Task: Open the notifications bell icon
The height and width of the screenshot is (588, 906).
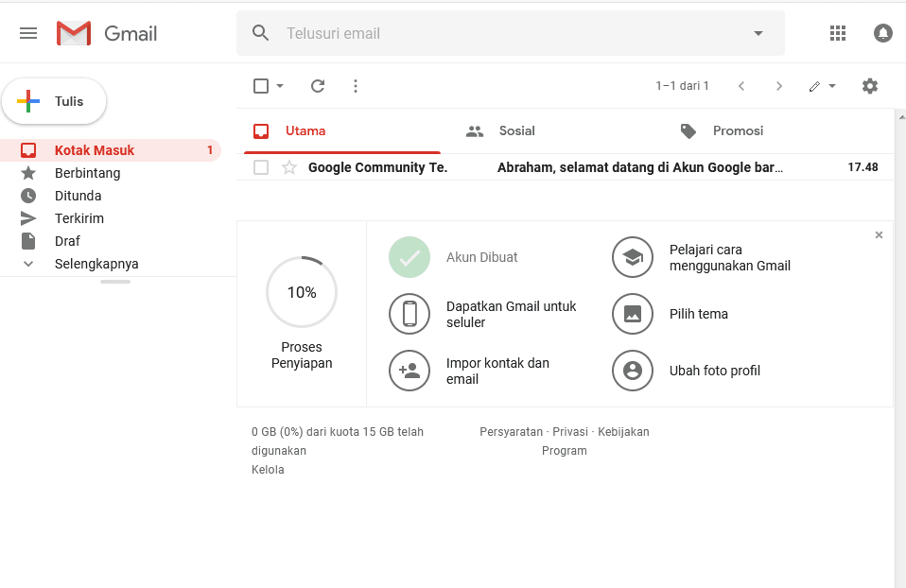Action: [883, 33]
